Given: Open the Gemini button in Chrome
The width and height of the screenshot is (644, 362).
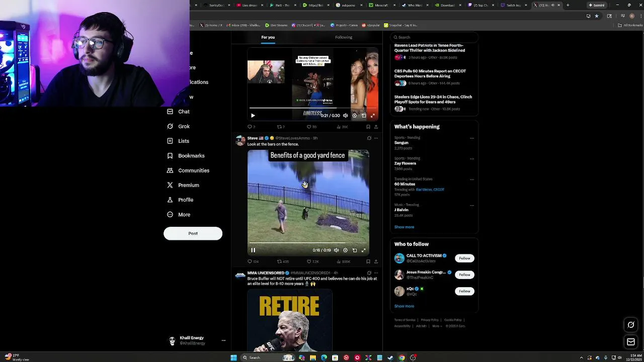Looking at the screenshot, I should click(597, 5).
